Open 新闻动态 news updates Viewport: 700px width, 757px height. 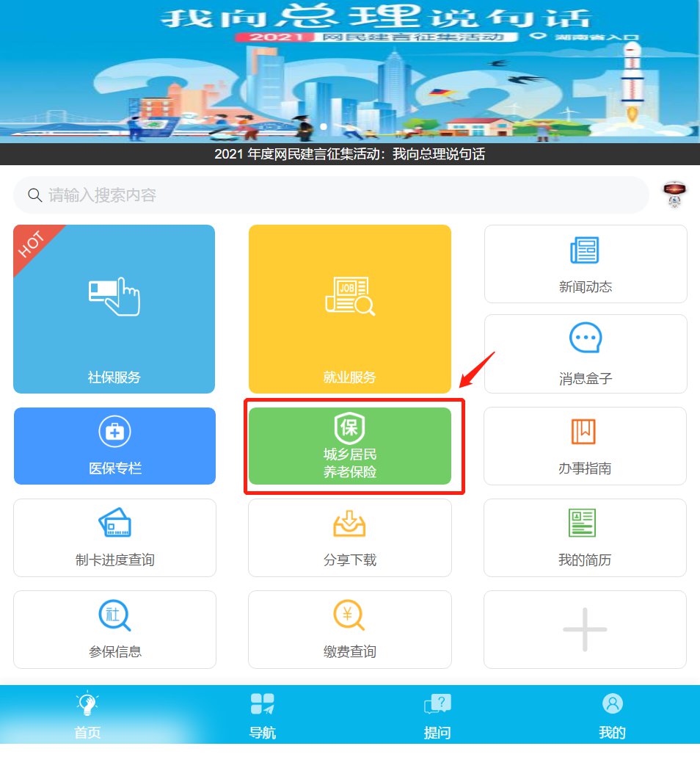click(586, 264)
